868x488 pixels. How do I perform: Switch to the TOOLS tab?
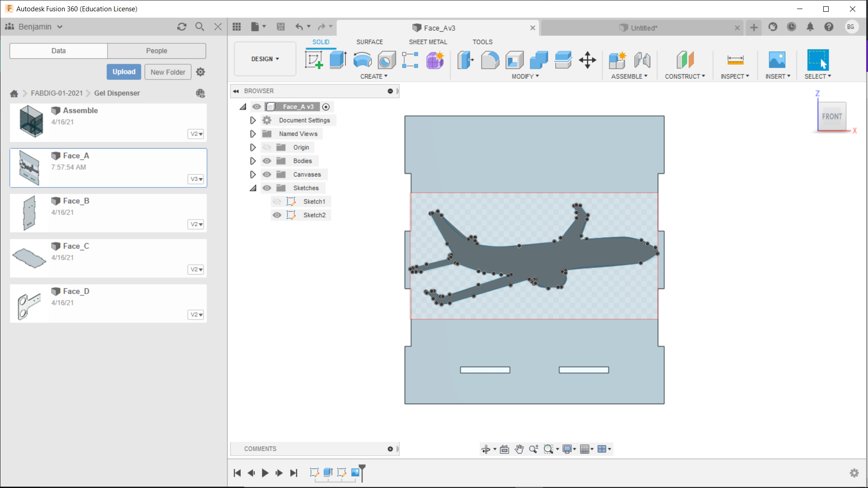[x=482, y=42]
